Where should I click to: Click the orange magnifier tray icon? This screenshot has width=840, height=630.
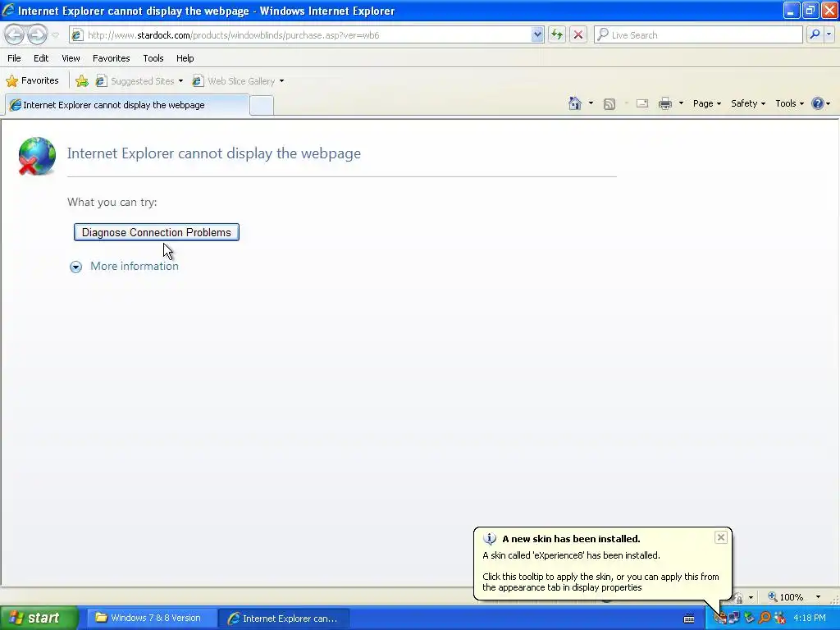(765, 619)
